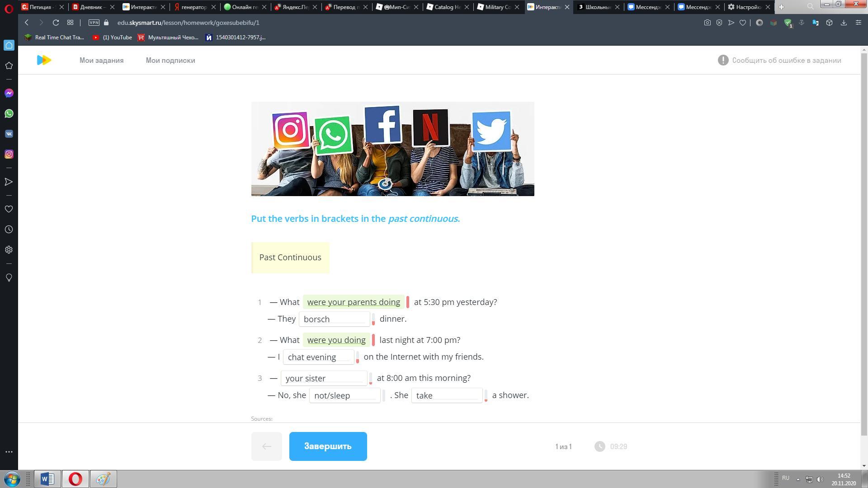This screenshot has height=488, width=868.
Task: Open tab search magnifier
Action: click(811, 7)
